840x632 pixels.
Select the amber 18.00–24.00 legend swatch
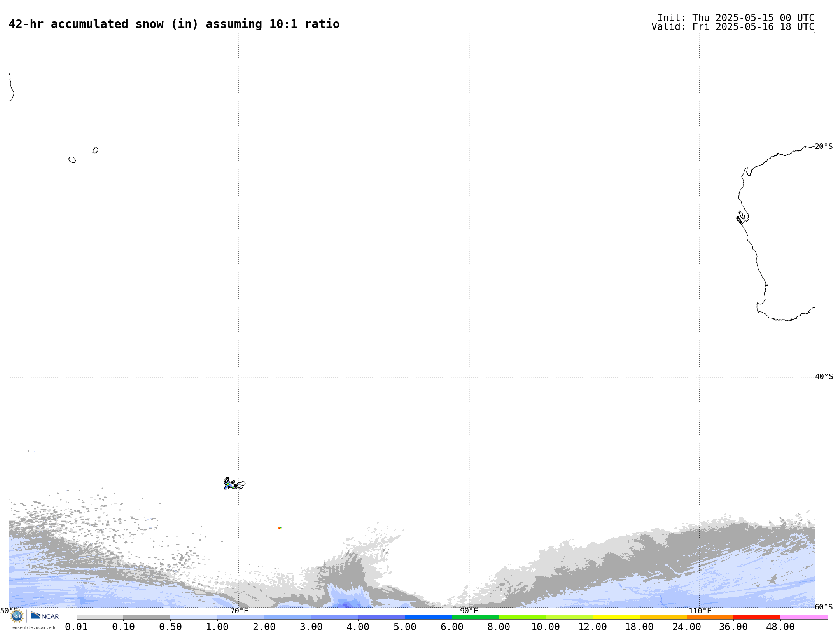coord(663,617)
